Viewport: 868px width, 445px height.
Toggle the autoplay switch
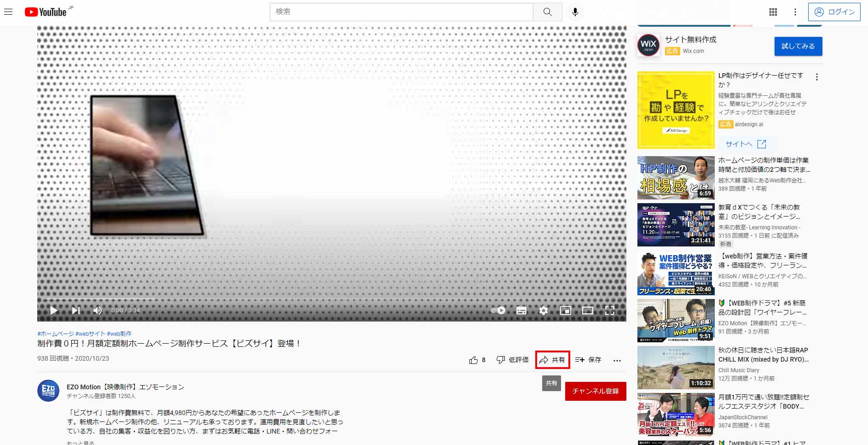pos(498,310)
